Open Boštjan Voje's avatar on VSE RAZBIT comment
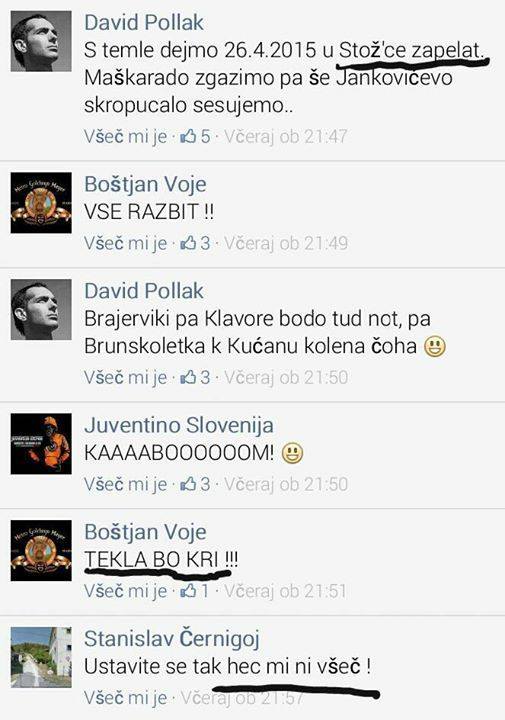Image resolution: width=505 pixels, height=720 pixels. pyautogui.click(x=41, y=203)
